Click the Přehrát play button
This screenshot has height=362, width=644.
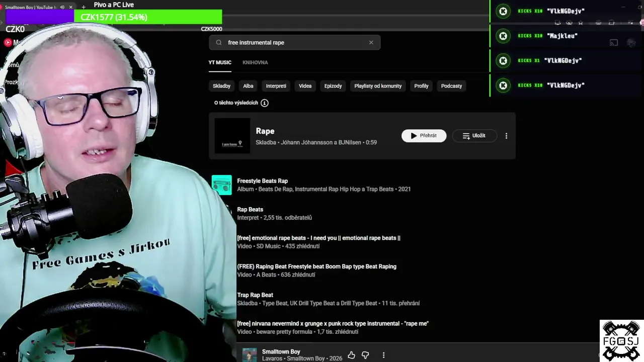point(424,136)
